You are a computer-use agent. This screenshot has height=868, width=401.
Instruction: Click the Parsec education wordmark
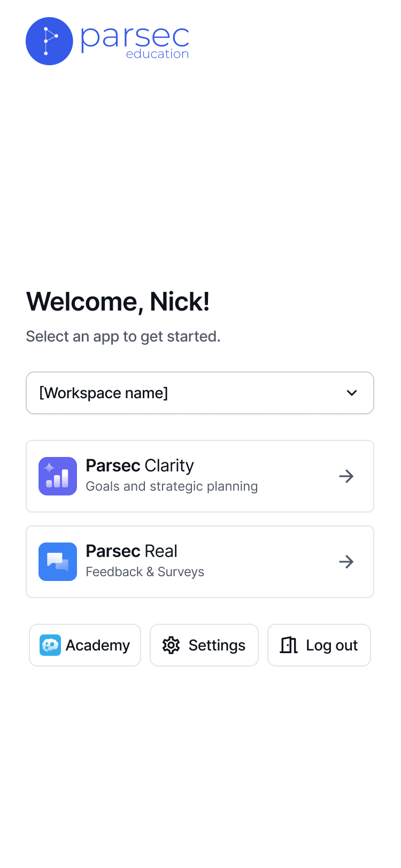click(135, 42)
